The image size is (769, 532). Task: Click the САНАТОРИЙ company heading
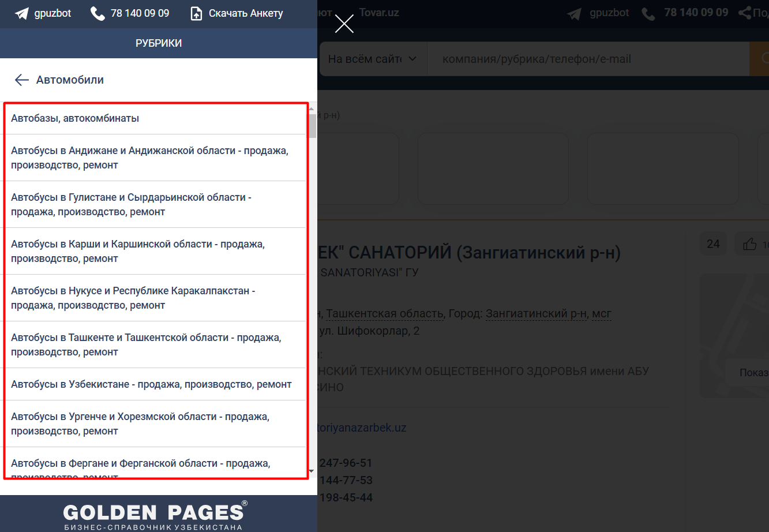(469, 253)
